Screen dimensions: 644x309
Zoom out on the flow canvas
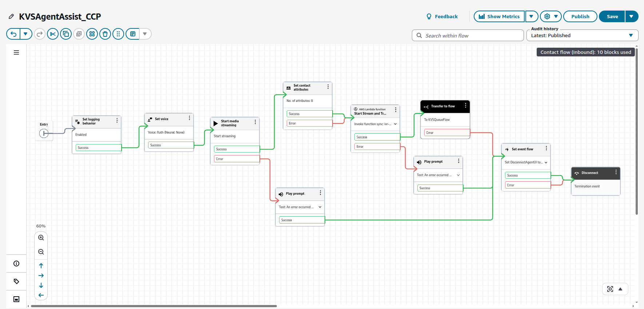coord(41,252)
